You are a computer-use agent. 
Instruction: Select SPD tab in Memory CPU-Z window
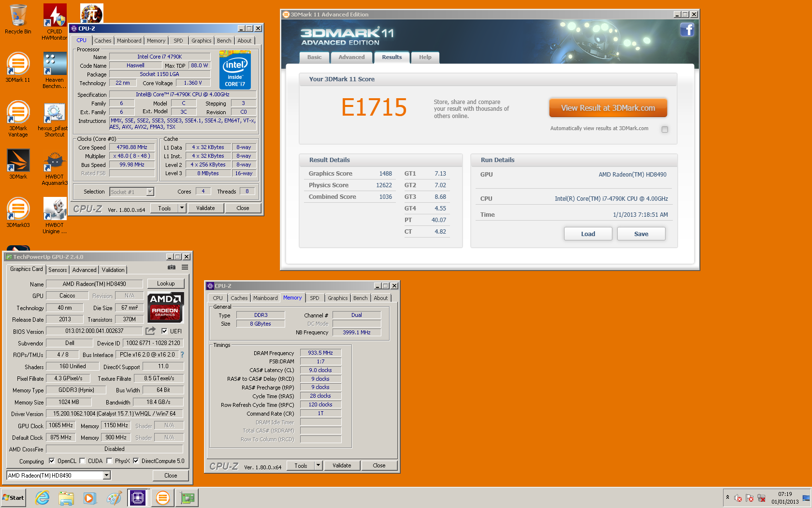(x=315, y=298)
